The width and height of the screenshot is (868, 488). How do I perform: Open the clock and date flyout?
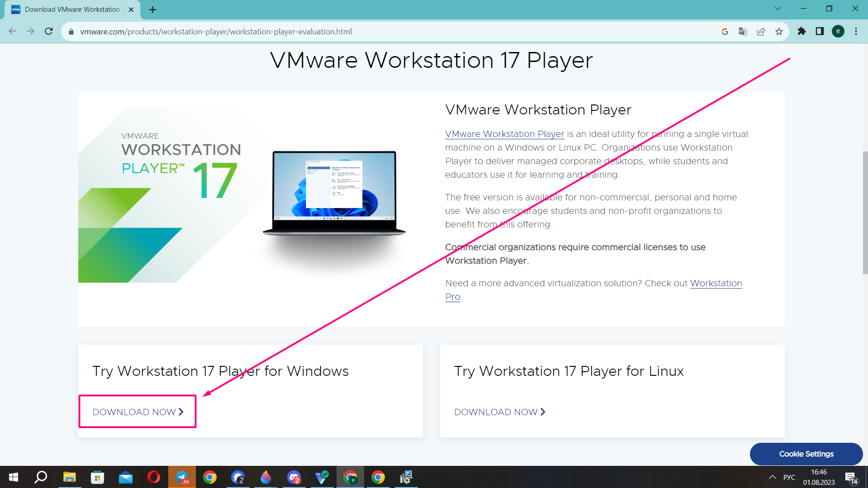point(819,477)
